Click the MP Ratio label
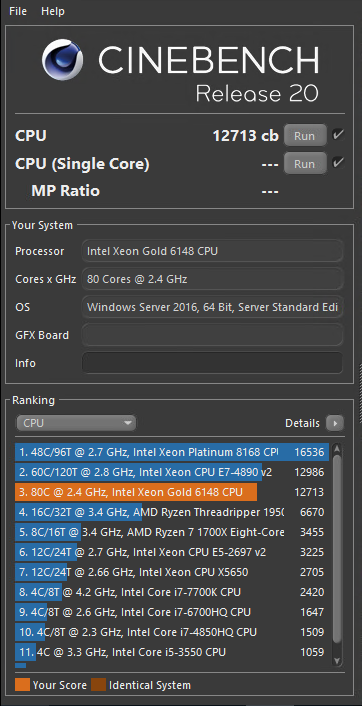The height and width of the screenshot is (706, 362). click(66, 191)
